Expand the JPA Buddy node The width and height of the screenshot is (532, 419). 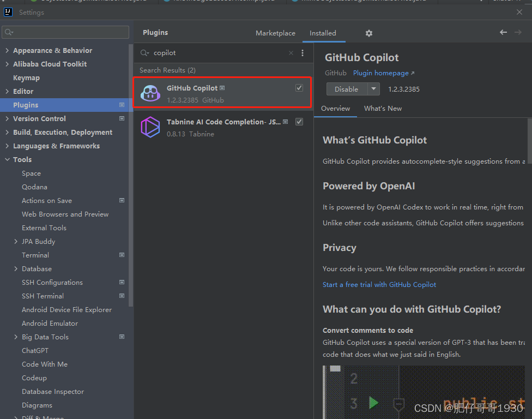pos(16,242)
